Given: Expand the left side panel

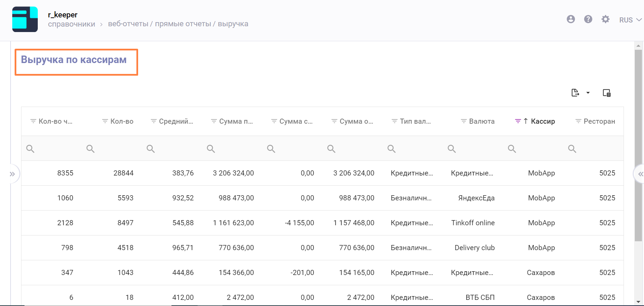Looking at the screenshot, I should pyautogui.click(x=12, y=174).
